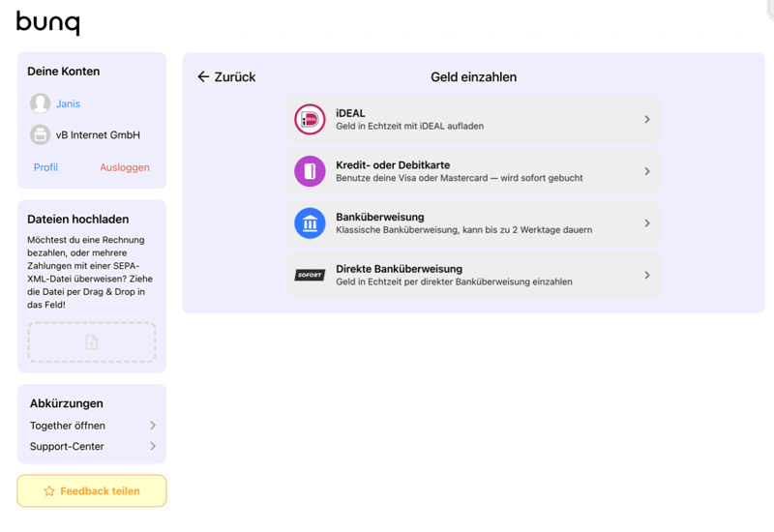Expand Kredit- oder Debitkarte chevron
This screenshot has height=532, width=774.
click(x=647, y=171)
